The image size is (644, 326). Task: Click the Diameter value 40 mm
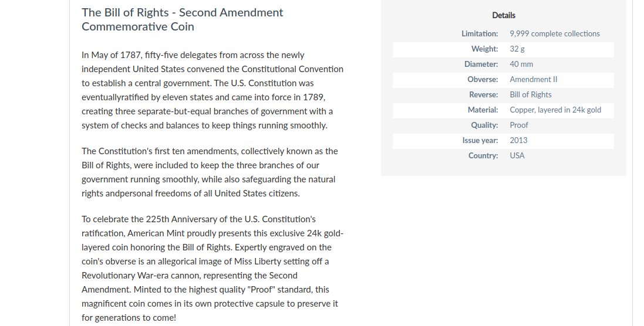click(521, 64)
